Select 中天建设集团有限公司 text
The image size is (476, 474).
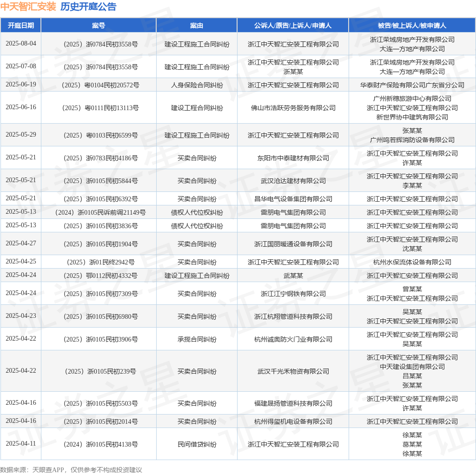pyautogui.click(x=412, y=367)
